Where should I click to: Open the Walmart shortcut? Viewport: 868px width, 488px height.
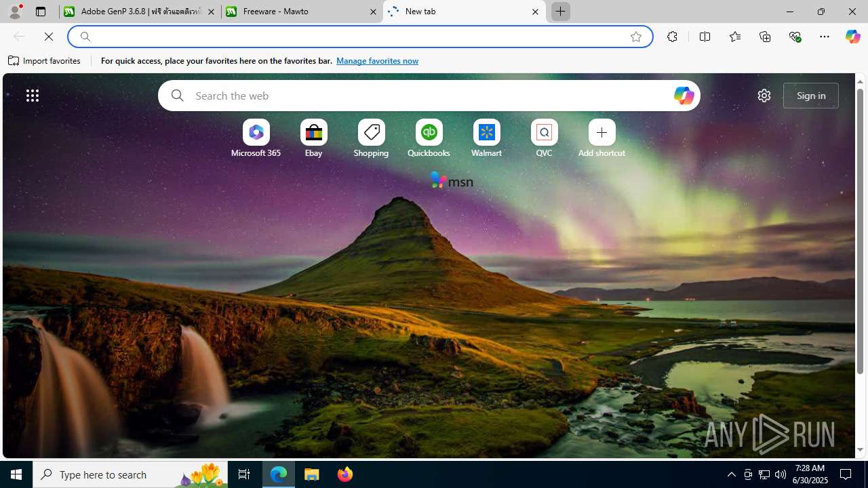[486, 139]
